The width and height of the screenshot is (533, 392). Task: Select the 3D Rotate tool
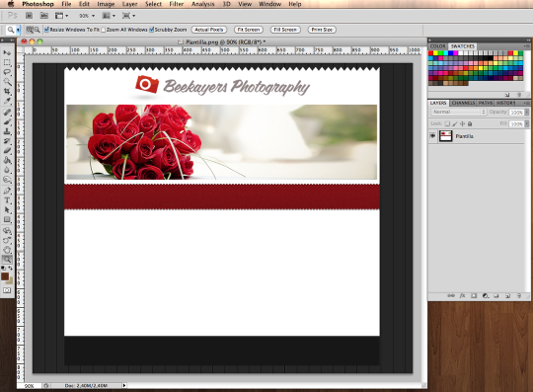coord(7,230)
